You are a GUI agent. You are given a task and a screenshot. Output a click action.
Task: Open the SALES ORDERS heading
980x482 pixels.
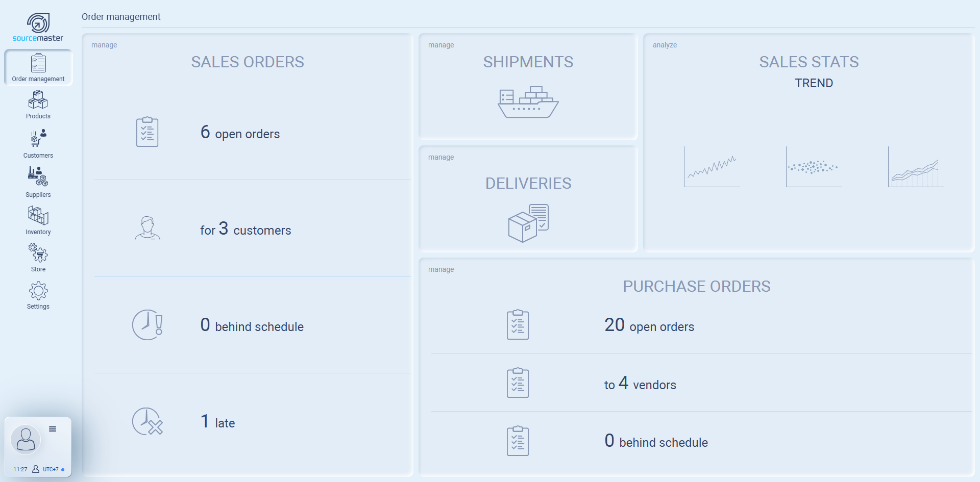tap(248, 62)
